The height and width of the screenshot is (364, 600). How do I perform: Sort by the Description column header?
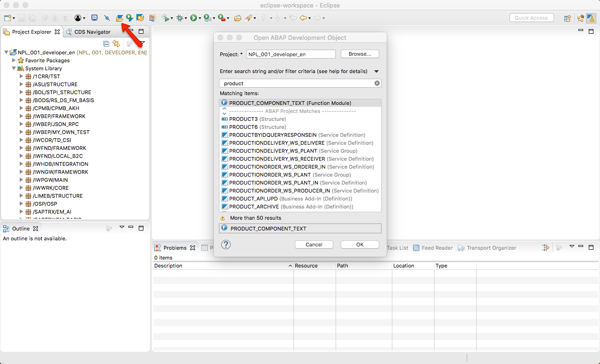223,266
